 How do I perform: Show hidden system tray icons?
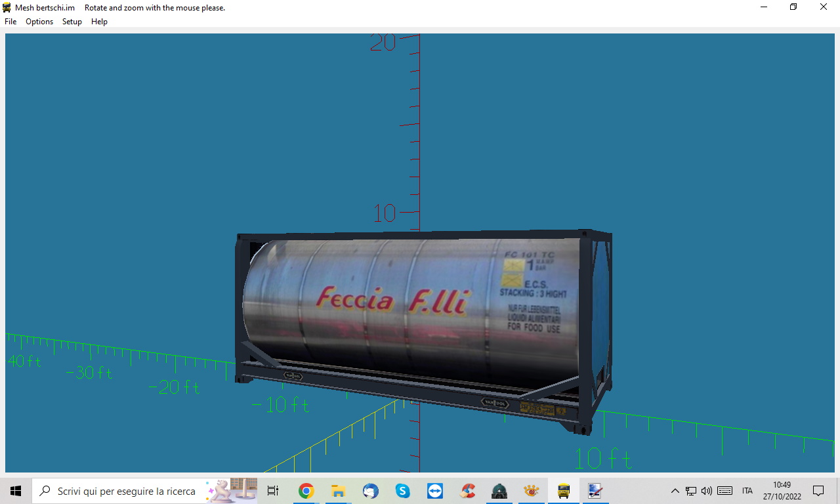click(675, 491)
